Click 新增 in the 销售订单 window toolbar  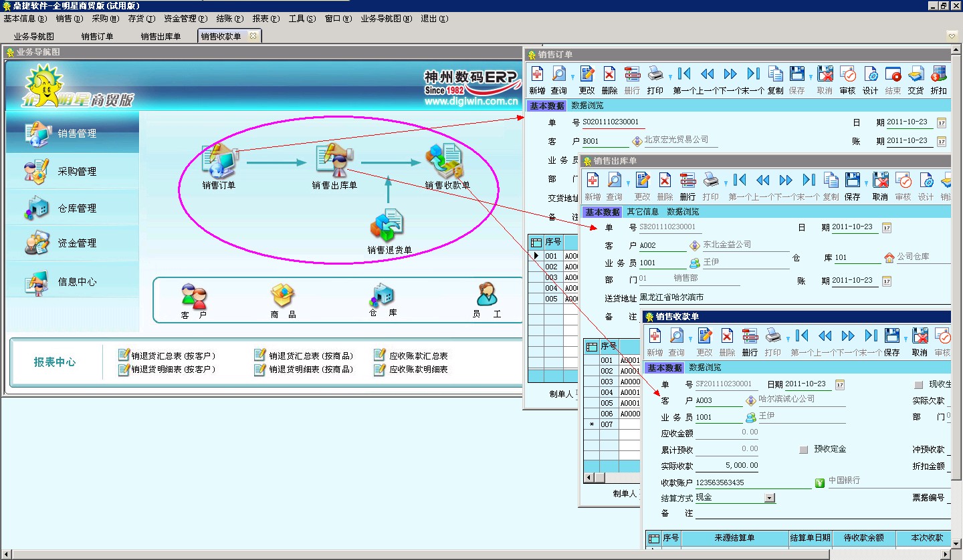click(537, 80)
